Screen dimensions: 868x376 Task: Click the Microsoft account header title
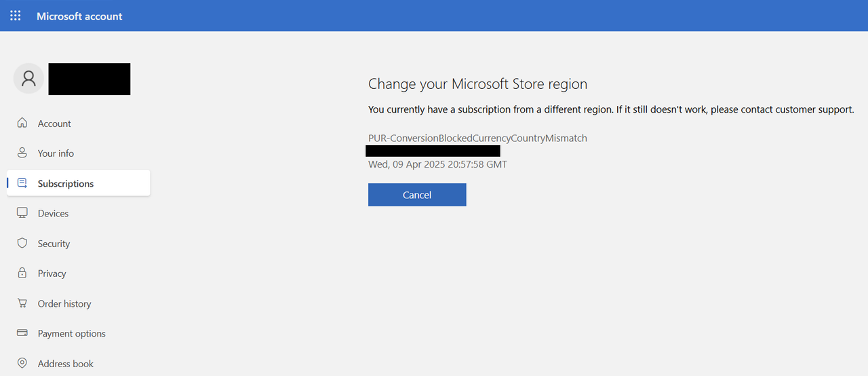79,16
